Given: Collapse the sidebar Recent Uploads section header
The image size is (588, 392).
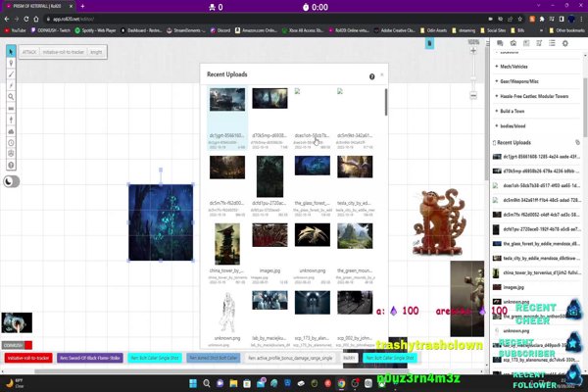Looking at the screenshot, I should pyautogui.click(x=513, y=142).
